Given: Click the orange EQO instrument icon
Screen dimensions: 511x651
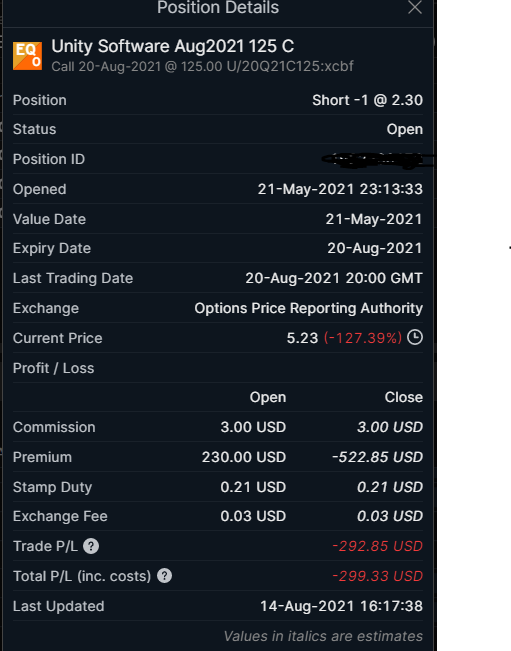Looking at the screenshot, I should [x=27, y=56].
